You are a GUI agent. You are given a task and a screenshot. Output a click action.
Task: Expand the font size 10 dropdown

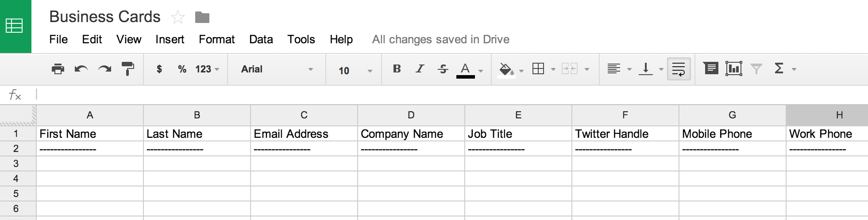[x=355, y=70]
